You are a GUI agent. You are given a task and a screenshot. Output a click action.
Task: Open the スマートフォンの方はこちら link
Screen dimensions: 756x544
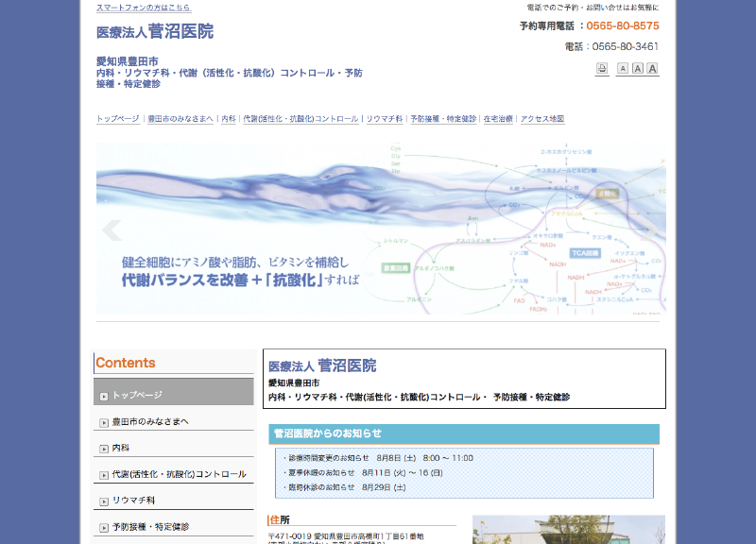pos(144,8)
